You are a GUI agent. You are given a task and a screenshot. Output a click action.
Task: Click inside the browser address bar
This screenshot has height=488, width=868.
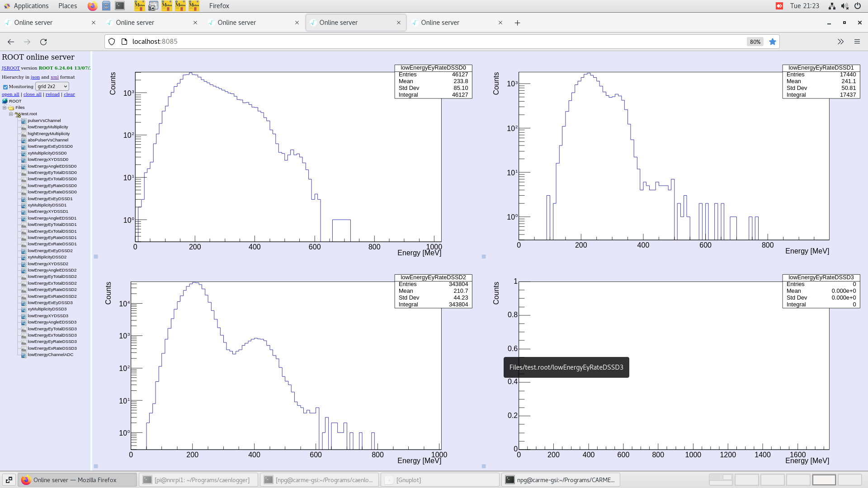click(x=316, y=41)
